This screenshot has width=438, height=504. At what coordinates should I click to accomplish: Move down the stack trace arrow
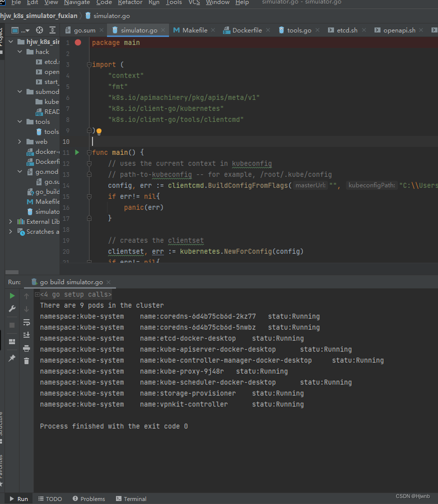click(x=26, y=309)
